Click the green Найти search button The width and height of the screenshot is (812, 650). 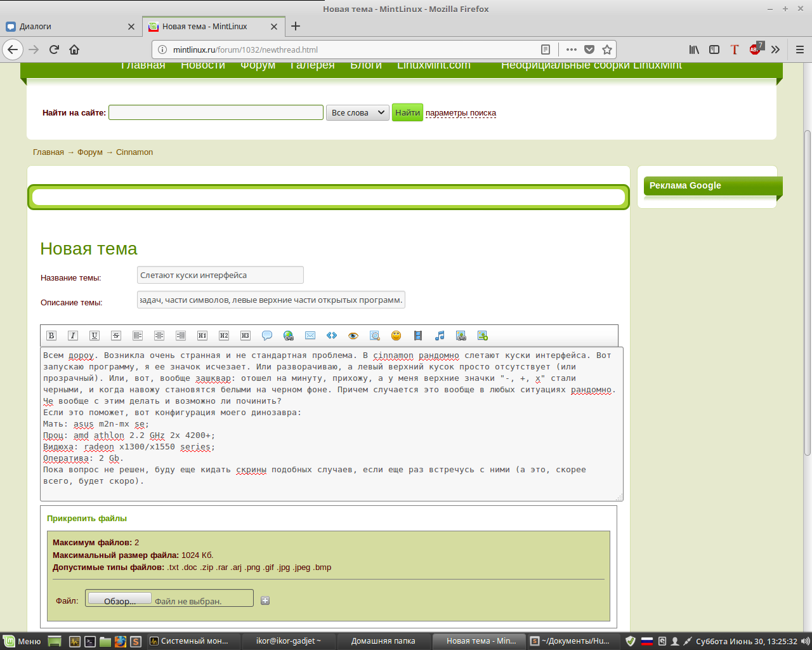(x=407, y=113)
